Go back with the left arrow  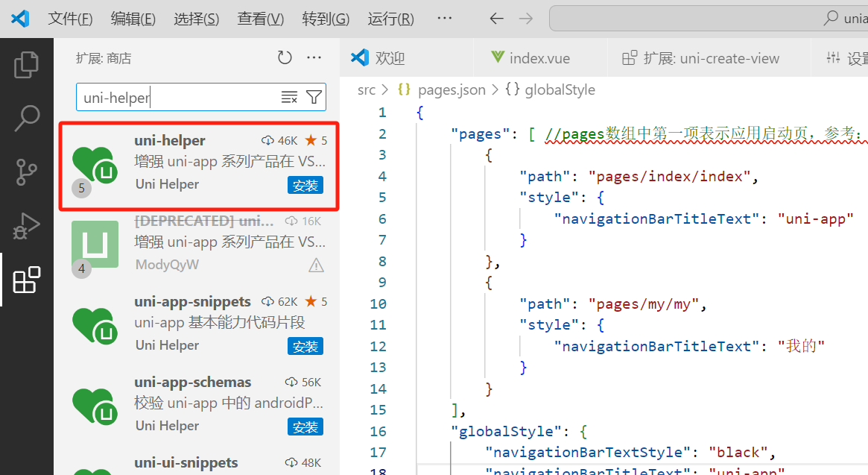point(496,19)
